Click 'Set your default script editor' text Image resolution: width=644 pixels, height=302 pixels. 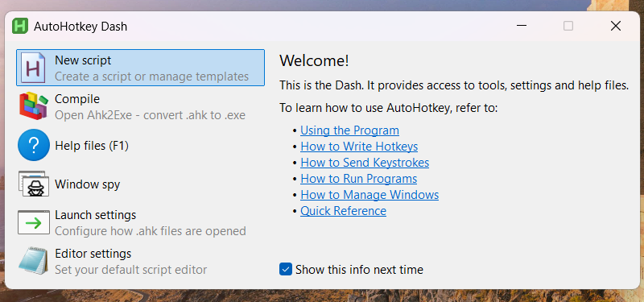pos(131,270)
